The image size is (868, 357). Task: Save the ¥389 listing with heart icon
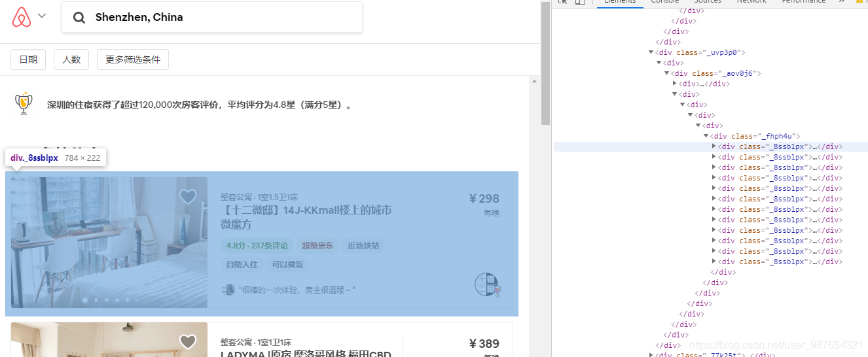(188, 341)
